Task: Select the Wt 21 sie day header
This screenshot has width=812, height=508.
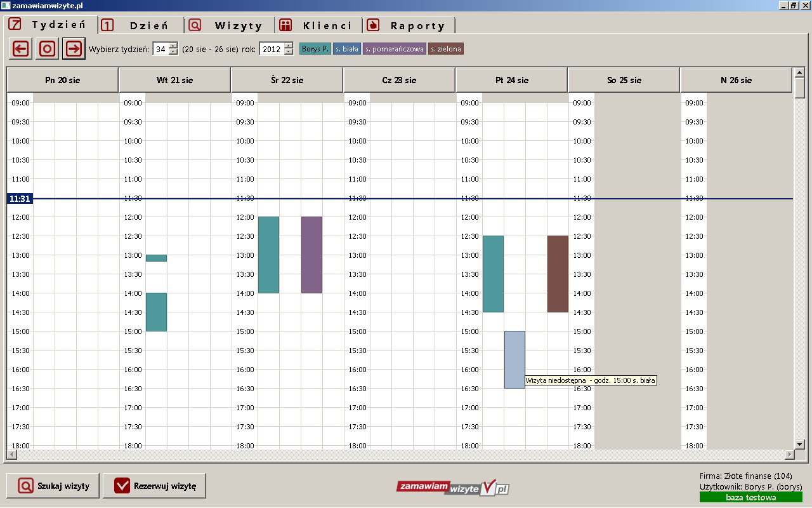Action: pos(175,80)
